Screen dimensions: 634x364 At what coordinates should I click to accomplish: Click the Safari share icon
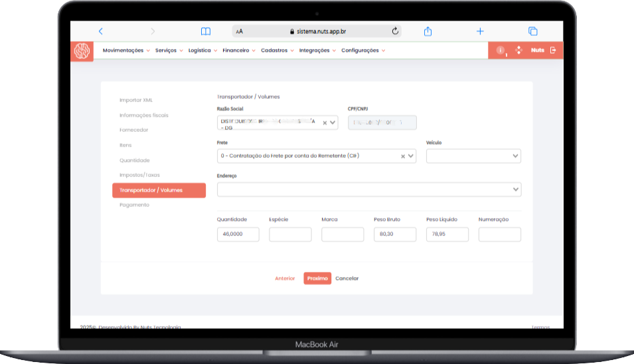428,31
